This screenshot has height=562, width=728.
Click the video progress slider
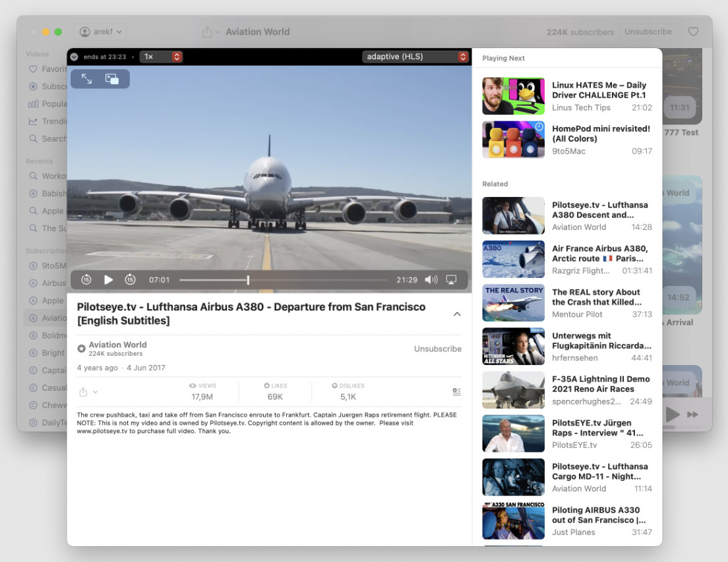pos(283,279)
